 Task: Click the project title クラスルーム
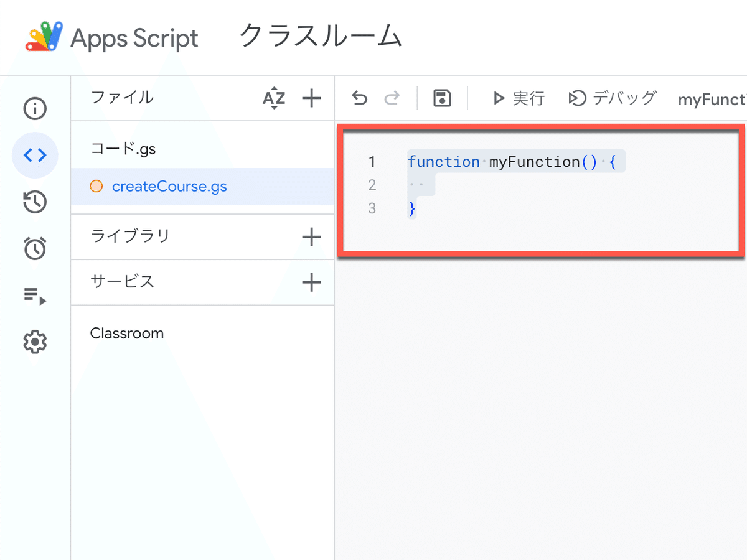pos(321,36)
